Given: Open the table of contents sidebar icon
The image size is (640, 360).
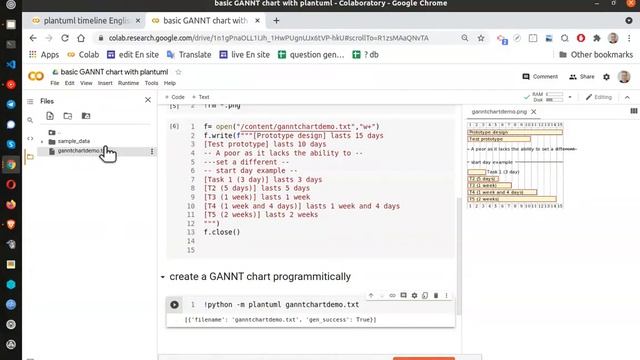Looking at the screenshot, I should pyautogui.click(x=30, y=101).
